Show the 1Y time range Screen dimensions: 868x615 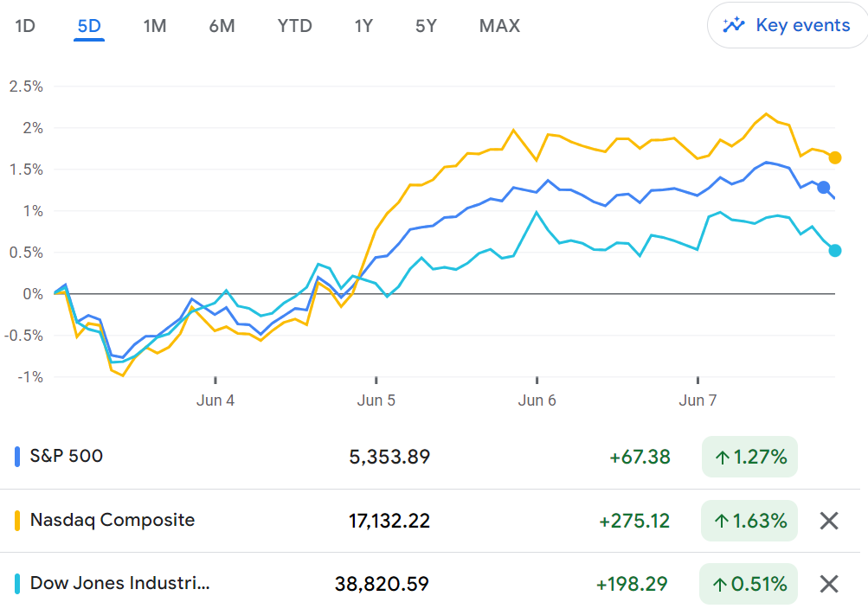tap(363, 26)
